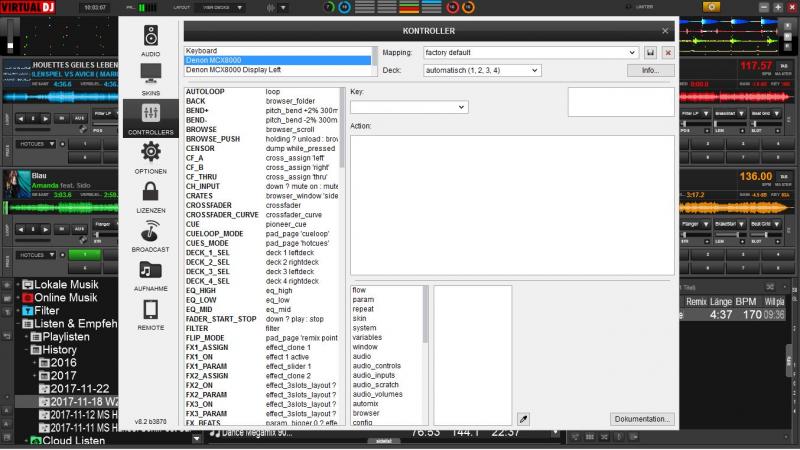The image size is (800, 450).
Task: Select the CROSSFADER mapping row
Action: click(x=262, y=205)
